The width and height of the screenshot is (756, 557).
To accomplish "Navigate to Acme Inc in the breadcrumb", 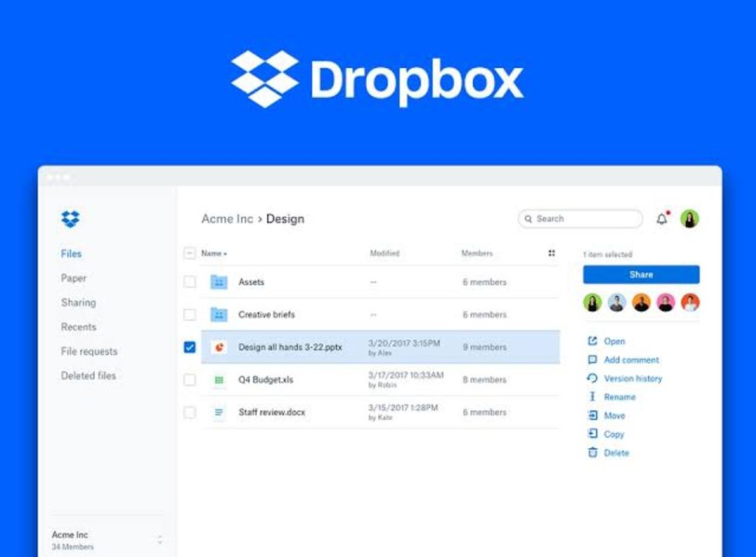I will (x=227, y=219).
